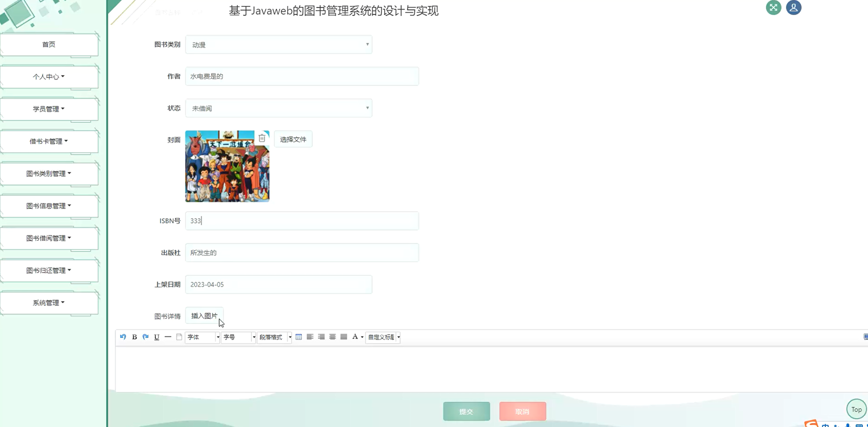
Task: Click the 插入图片 insert image button
Action: point(204,316)
